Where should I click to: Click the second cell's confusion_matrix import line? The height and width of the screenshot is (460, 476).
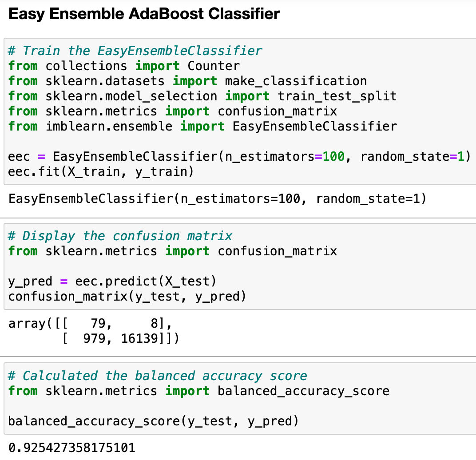point(172,251)
